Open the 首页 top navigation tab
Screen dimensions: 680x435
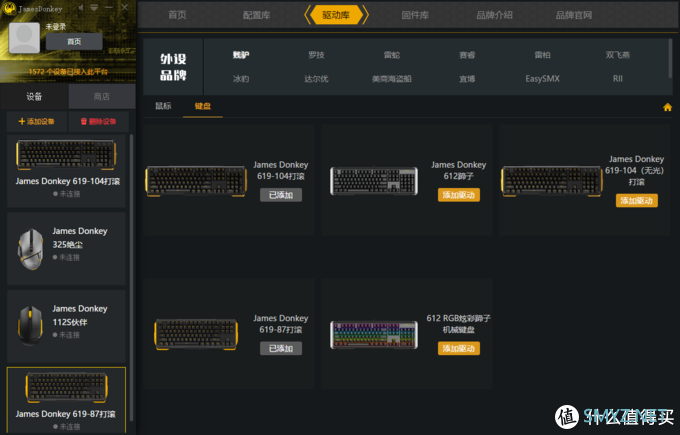point(177,15)
